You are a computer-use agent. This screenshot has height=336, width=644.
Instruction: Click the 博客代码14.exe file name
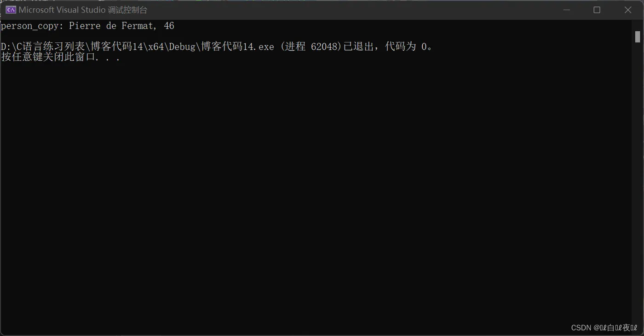click(x=237, y=46)
